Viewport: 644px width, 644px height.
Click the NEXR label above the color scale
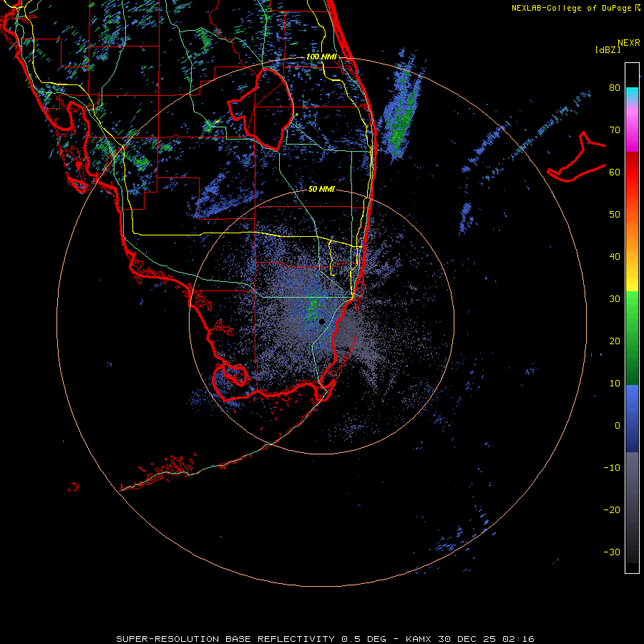tap(628, 43)
